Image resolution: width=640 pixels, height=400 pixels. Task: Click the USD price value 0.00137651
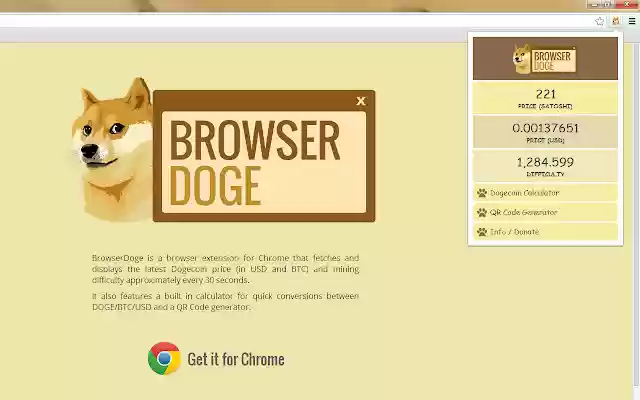click(546, 128)
